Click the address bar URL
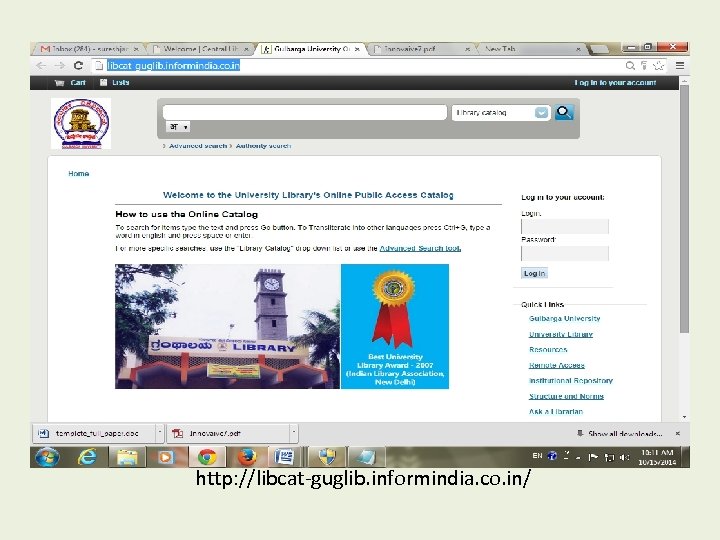The width and height of the screenshot is (720, 540). (174, 66)
